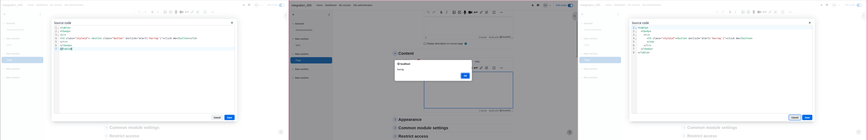
Task: Collapse New section above Page in middle window
Action: click(293, 54)
